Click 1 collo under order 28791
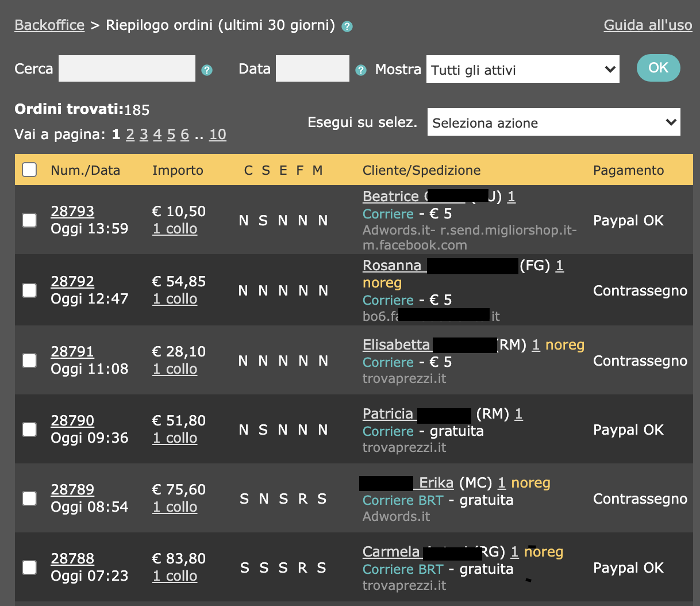 click(175, 369)
